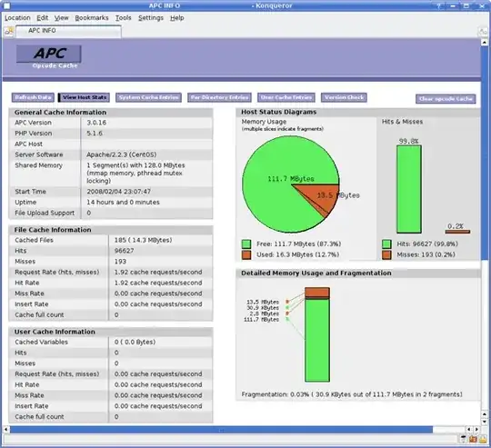Viewport: 491px width, 448px height.
Task: Open a new tab with the tab-bar icon
Action: (9, 31)
